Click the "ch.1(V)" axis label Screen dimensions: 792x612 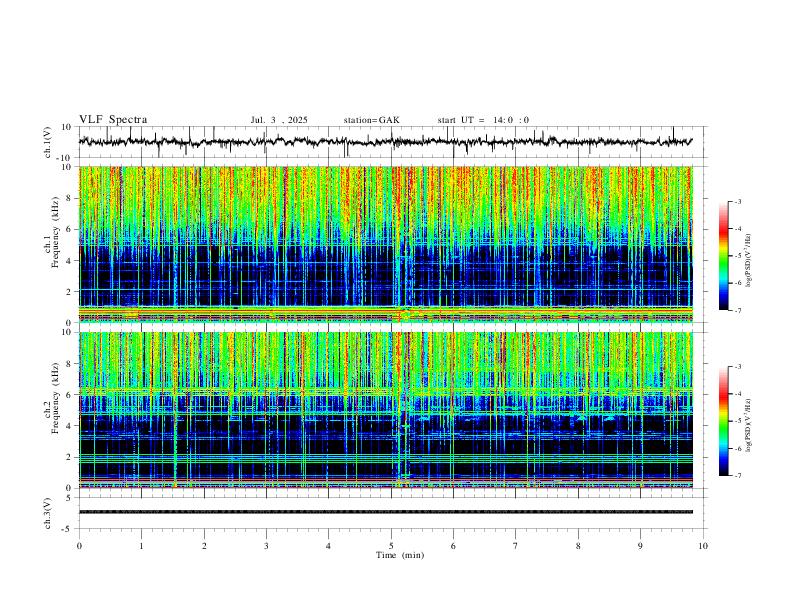tap(48, 142)
